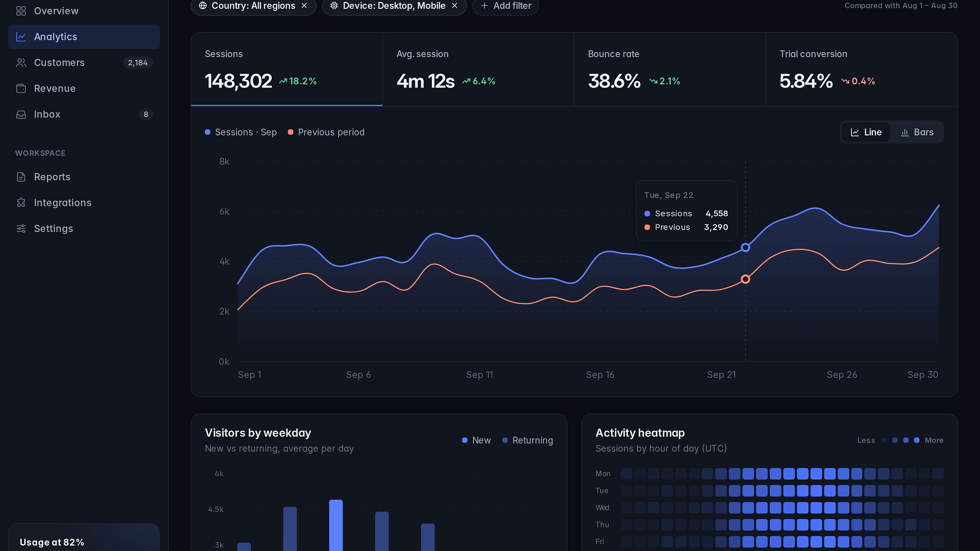
Task: Click the Activity heatmap title
Action: (640, 433)
